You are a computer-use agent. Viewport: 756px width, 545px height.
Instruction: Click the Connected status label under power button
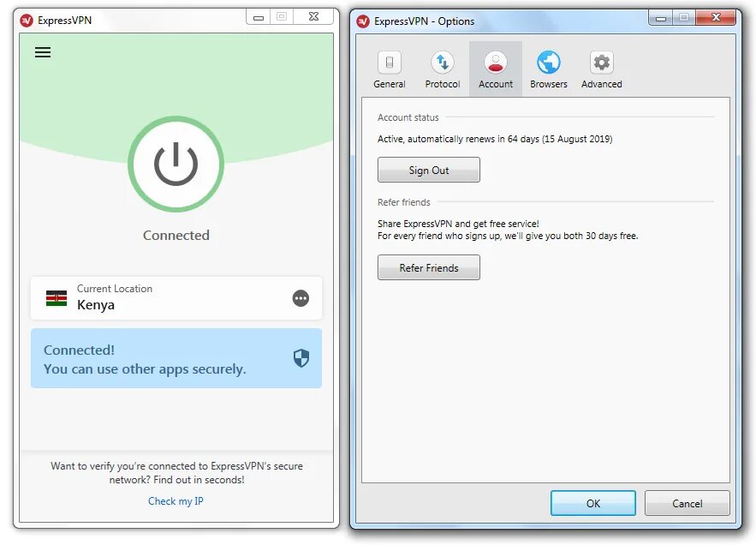(176, 235)
